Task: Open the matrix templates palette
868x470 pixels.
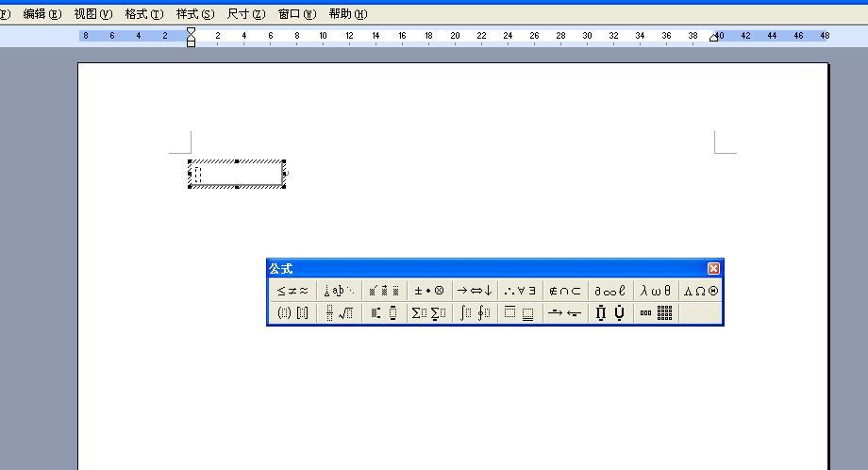Action: pos(656,312)
